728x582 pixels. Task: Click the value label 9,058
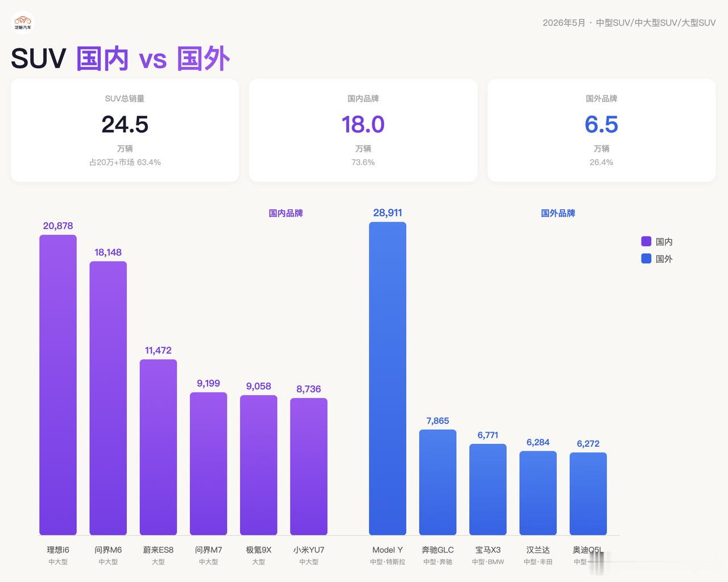point(259,386)
